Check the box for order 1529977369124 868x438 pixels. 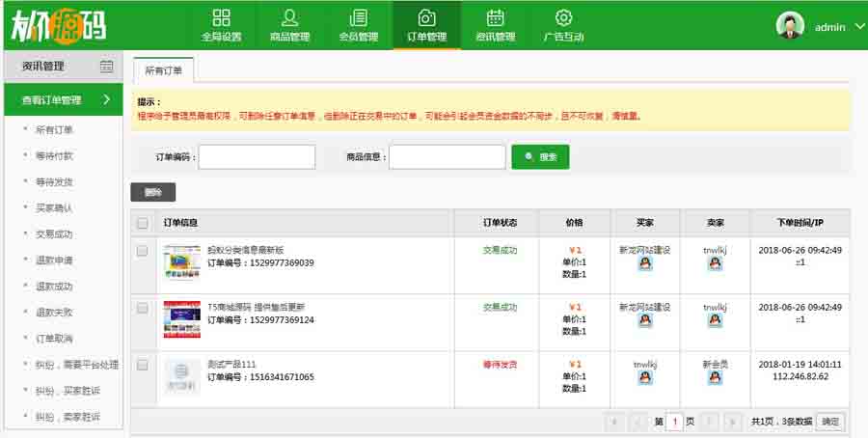coord(143,308)
